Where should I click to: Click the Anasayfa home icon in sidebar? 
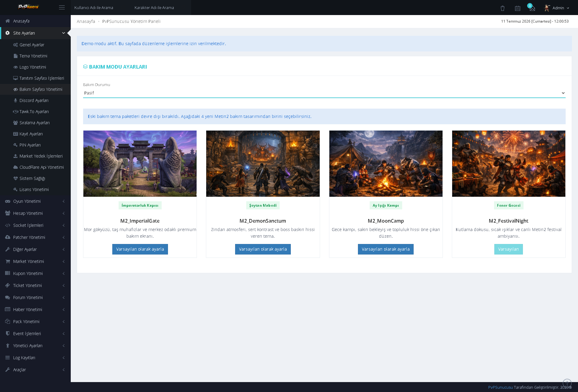pyautogui.click(x=8, y=21)
